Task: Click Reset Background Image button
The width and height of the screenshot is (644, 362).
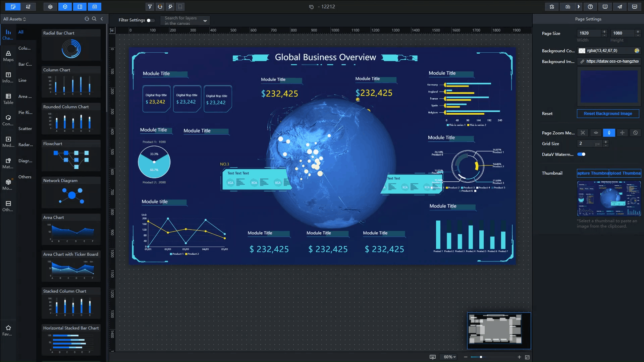Action: tap(608, 114)
